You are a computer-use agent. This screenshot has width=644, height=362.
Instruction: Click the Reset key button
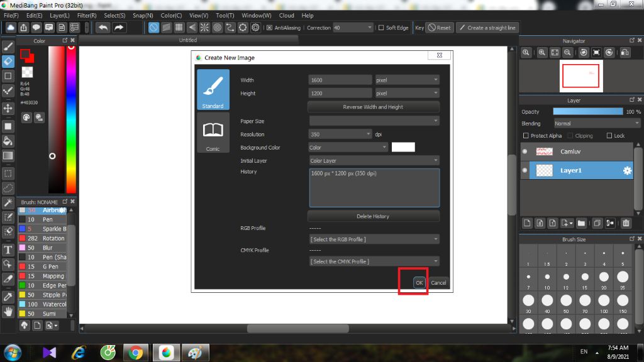pyautogui.click(x=440, y=28)
